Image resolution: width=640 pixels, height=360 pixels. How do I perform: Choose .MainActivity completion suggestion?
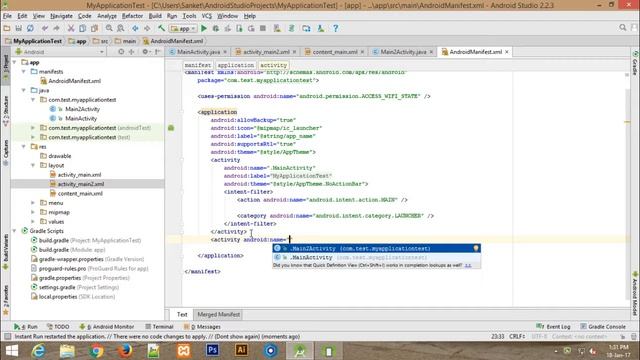(x=376, y=257)
